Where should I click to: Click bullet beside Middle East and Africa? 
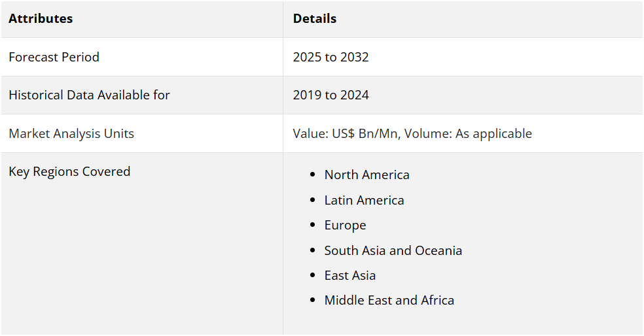313,300
